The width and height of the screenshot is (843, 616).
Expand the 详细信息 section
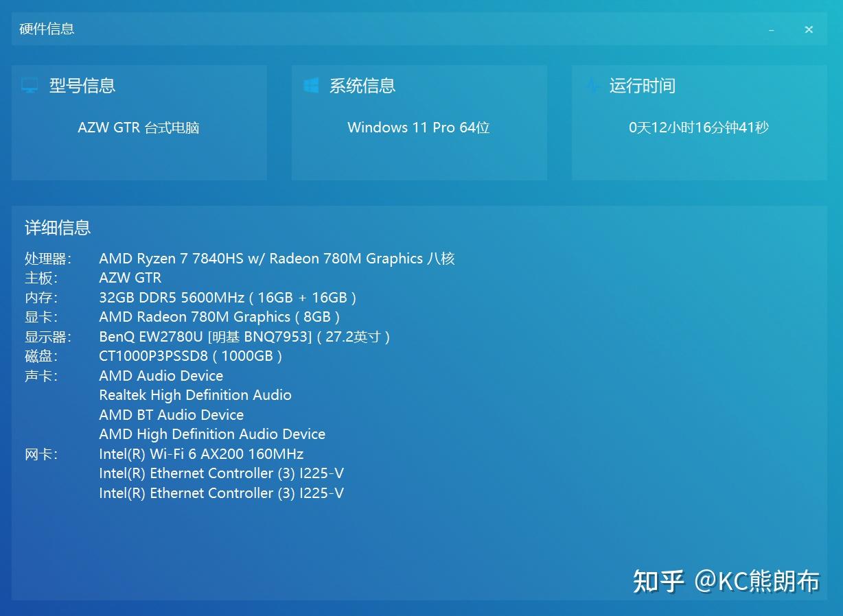click(x=57, y=227)
